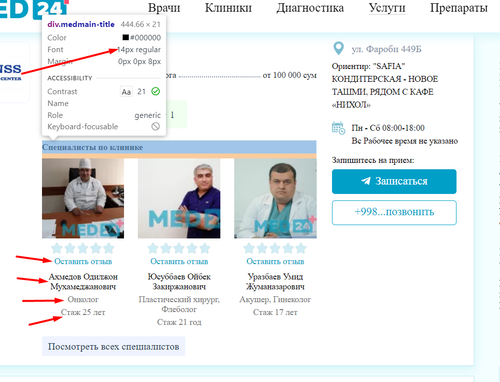This screenshot has height=382, width=500.
Task: Click the Стаж 21 год text
Action: pos(179,322)
